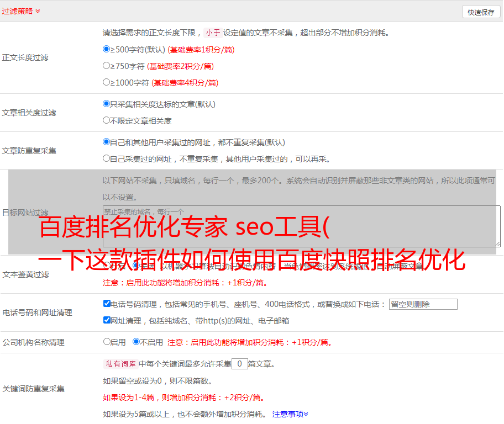Expand the 注意事项 link
The height and width of the screenshot is (424, 504).
(290, 414)
